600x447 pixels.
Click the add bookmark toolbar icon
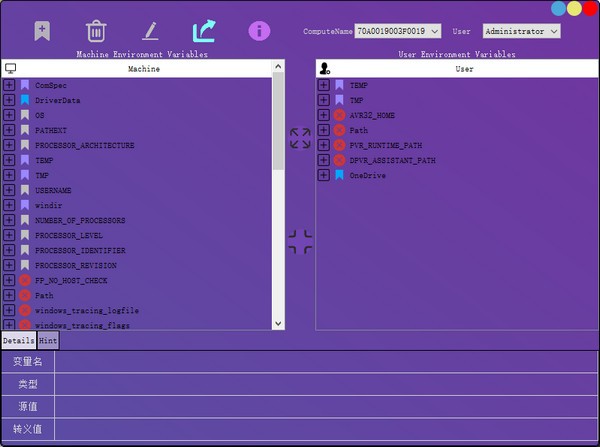coord(42,31)
